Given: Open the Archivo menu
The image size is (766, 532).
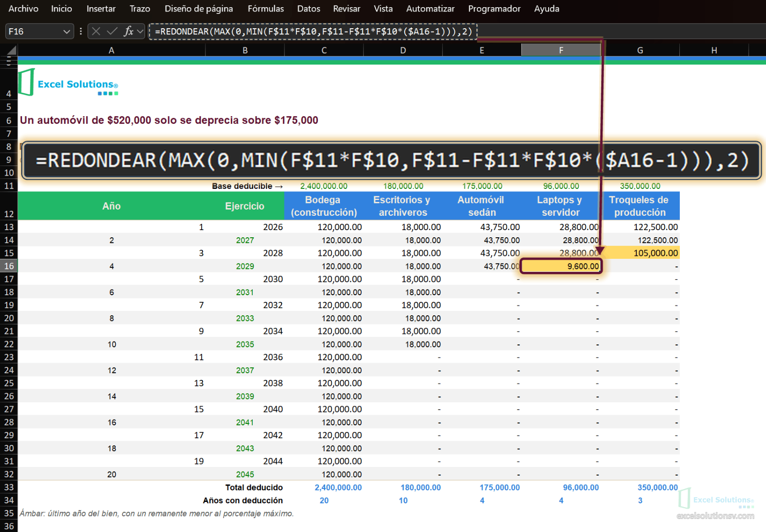Looking at the screenshot, I should point(23,9).
